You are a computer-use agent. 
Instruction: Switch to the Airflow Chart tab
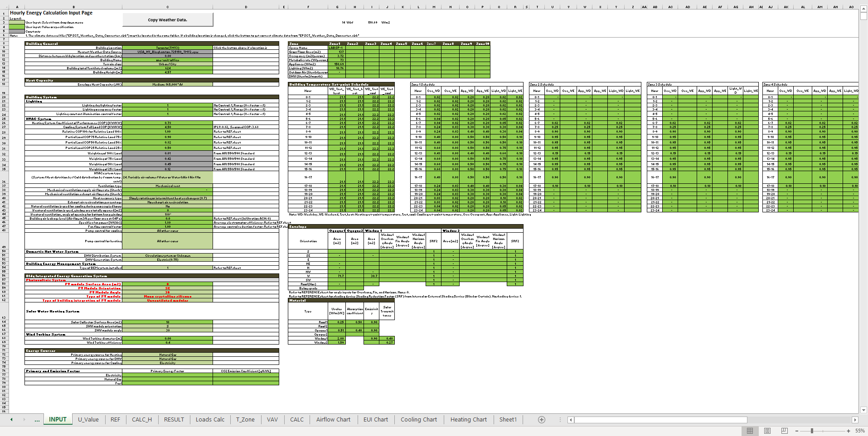pyautogui.click(x=333, y=420)
